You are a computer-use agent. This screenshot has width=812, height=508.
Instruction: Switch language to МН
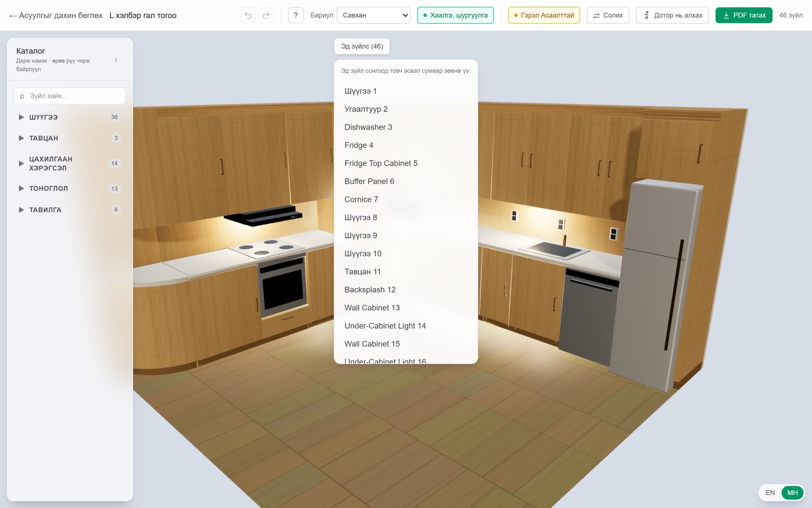(x=792, y=492)
